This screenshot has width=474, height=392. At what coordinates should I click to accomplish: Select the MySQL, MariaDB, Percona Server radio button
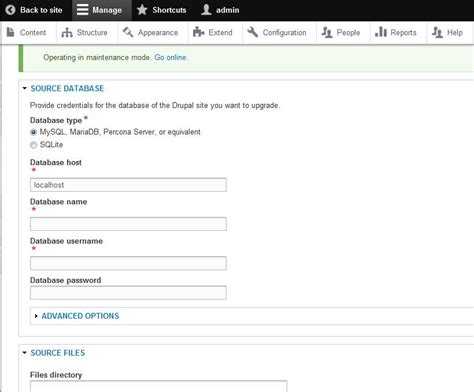(33, 132)
